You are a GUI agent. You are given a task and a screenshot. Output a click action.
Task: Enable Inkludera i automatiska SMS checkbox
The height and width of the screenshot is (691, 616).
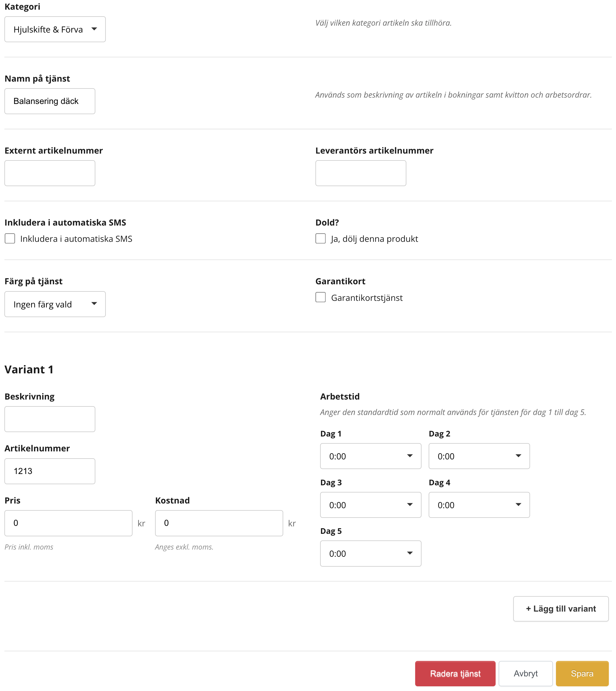point(10,239)
